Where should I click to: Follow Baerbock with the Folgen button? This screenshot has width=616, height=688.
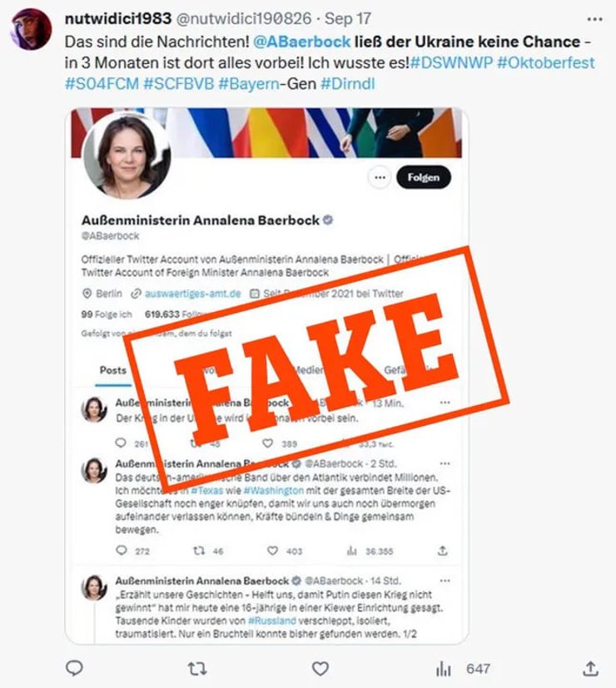[x=423, y=177]
